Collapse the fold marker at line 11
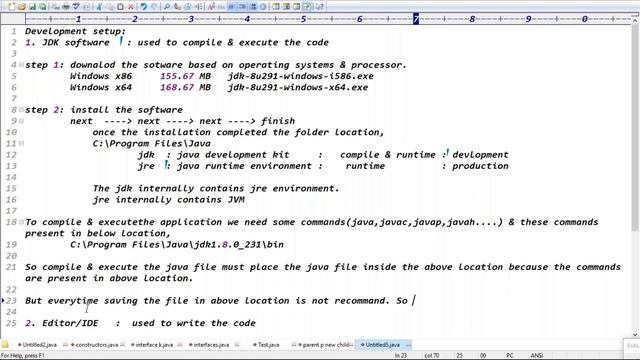 point(21,143)
